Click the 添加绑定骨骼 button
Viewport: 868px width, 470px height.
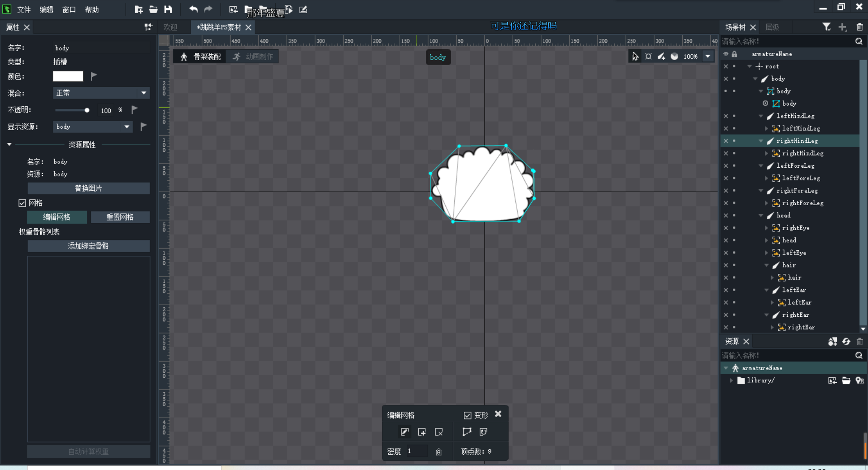88,246
